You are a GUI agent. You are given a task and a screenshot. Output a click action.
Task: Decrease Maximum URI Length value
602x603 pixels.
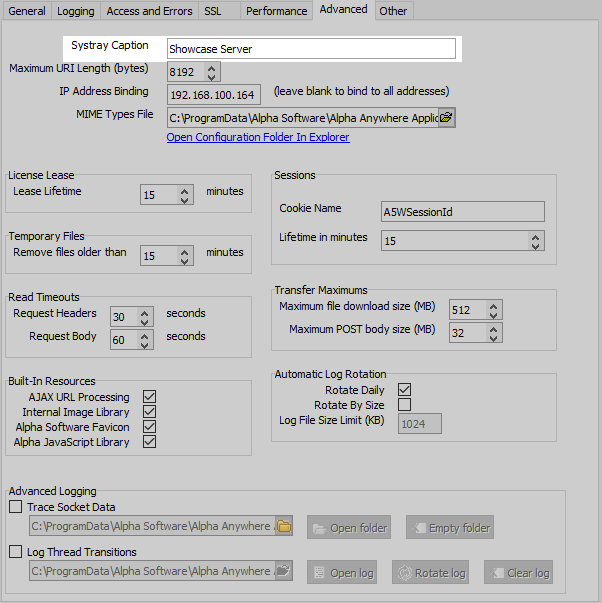[211, 77]
